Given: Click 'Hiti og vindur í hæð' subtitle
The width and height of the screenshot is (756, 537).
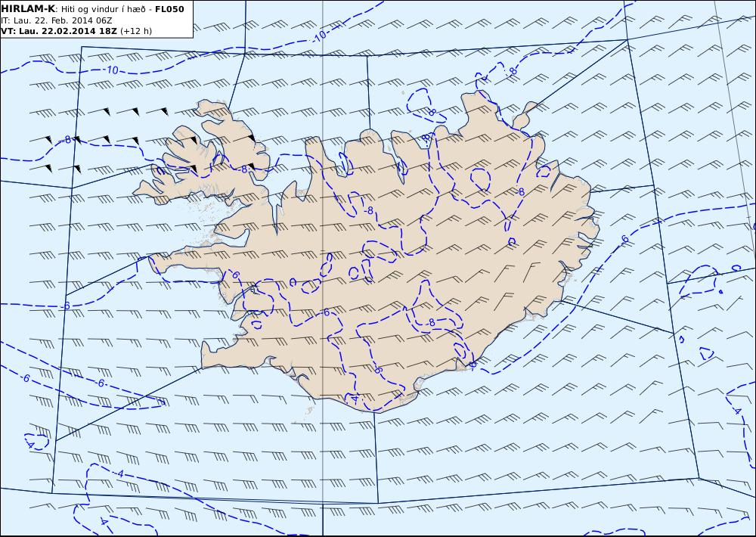Looking at the screenshot, I should (x=104, y=10).
